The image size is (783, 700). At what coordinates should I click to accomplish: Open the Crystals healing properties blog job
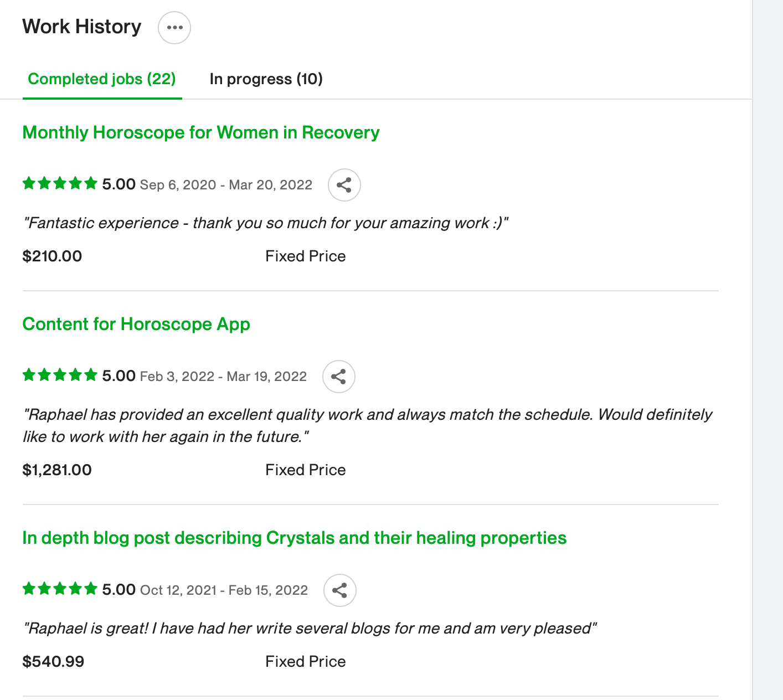pos(294,538)
